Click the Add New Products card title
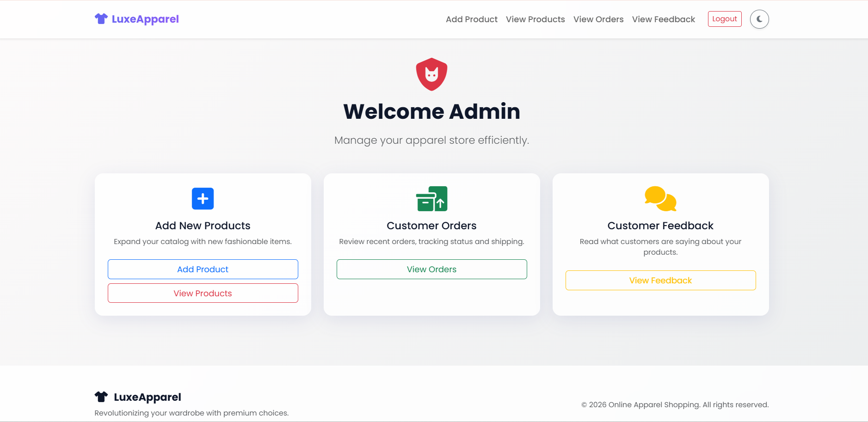 tap(203, 226)
